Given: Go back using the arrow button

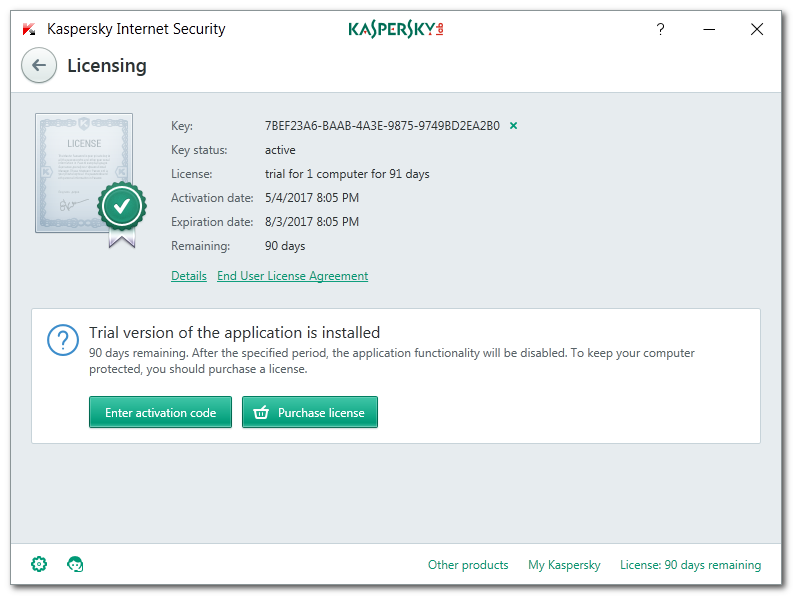Looking at the screenshot, I should coord(39,65).
